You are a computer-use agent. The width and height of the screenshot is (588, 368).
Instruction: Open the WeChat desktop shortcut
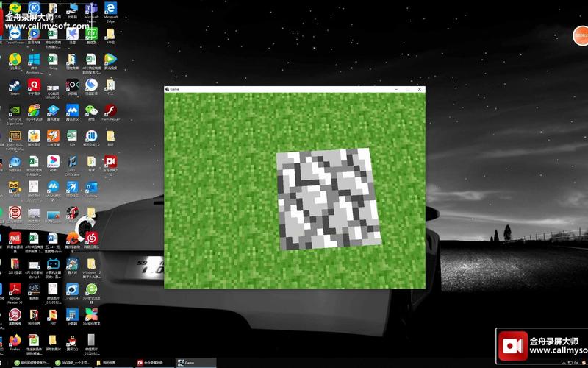click(x=91, y=110)
